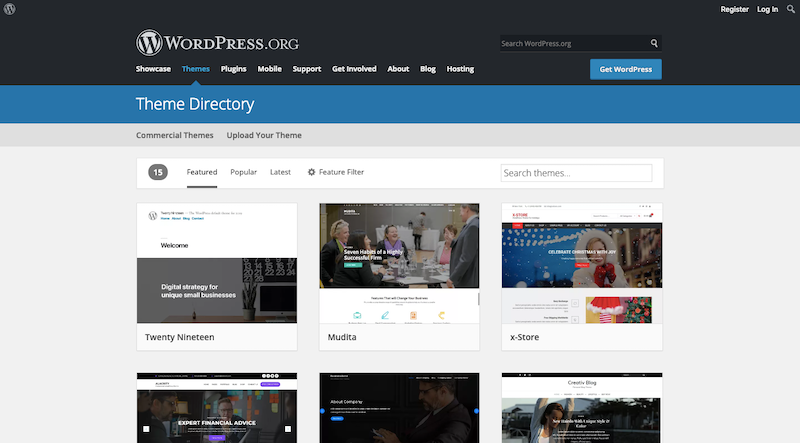800x443 pixels.
Task: Open Commercial Themes link
Action: coord(174,135)
